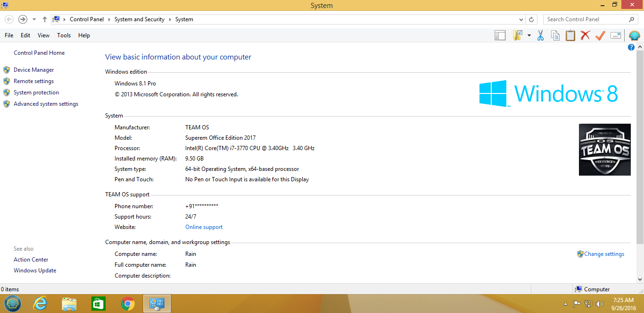The height and width of the screenshot is (313, 644).
Task: Click the Online support website link
Action: (204, 227)
